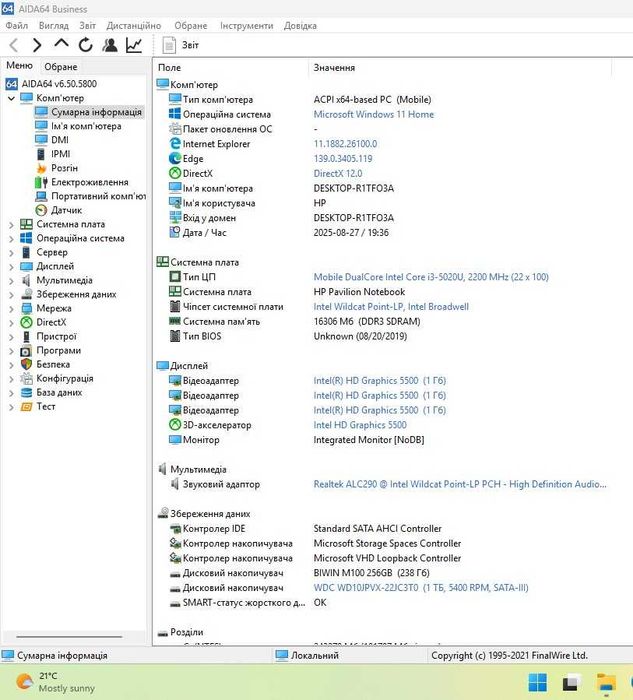Viewport: 633px width, 700px height.
Task: Expand the Збереження даних tree node
Action: click(11, 295)
